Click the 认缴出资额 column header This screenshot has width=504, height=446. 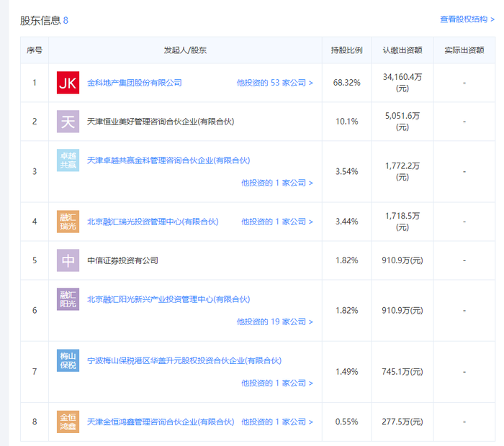(x=402, y=50)
